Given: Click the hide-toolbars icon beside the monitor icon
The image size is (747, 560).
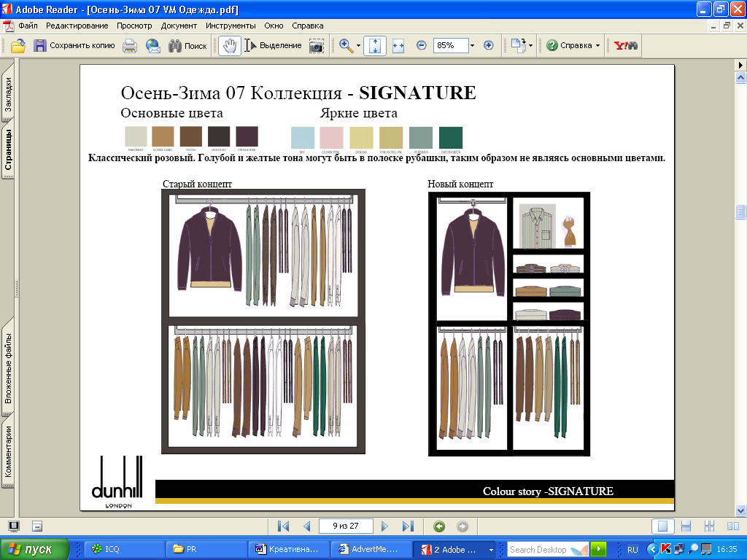Looking at the screenshot, I should (37, 526).
